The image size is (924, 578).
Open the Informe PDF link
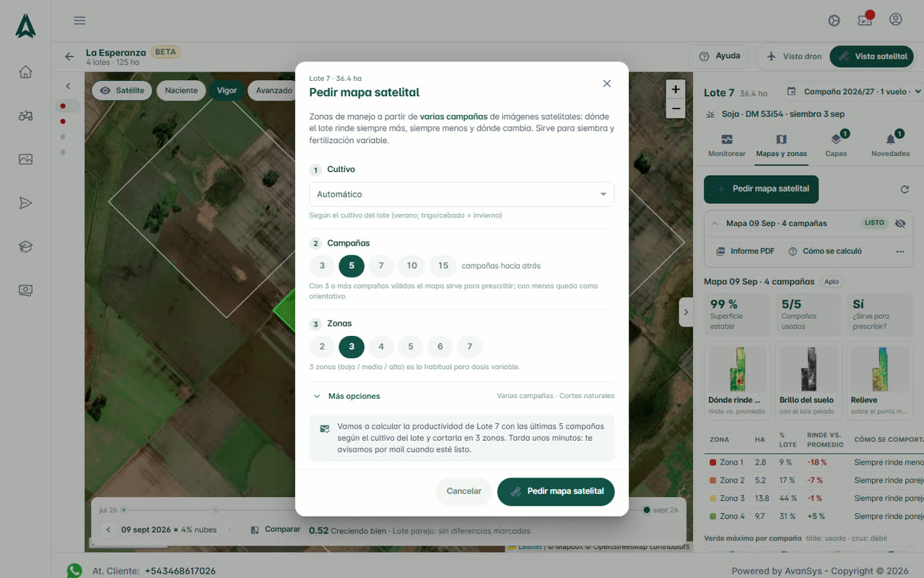click(x=745, y=251)
